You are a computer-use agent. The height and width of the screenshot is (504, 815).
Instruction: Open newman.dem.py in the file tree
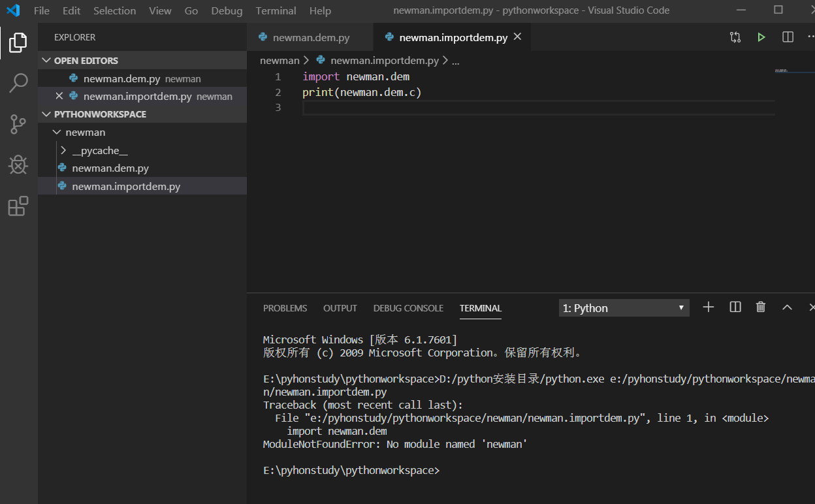point(110,168)
